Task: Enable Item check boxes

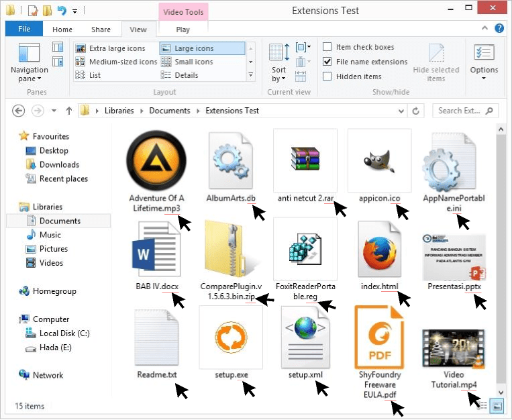Action: [x=327, y=47]
